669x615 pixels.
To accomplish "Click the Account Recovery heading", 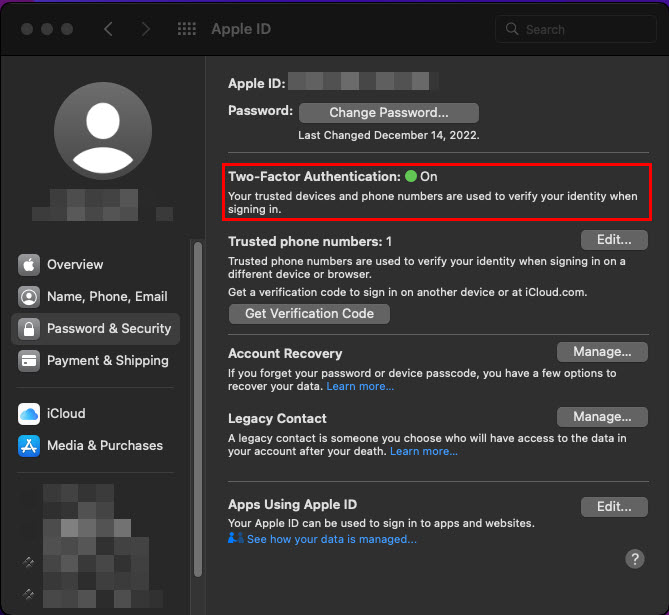I will tap(285, 353).
